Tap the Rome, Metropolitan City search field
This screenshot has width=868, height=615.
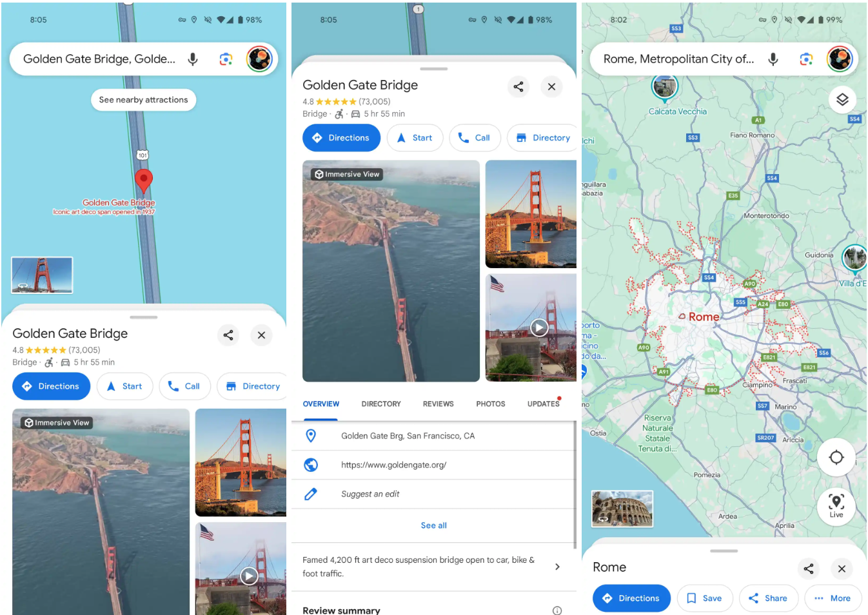click(x=678, y=59)
